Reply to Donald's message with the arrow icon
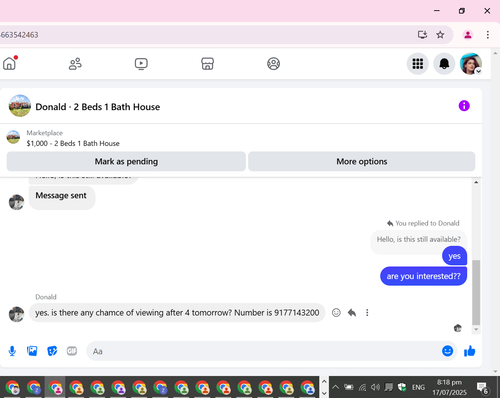 pyautogui.click(x=352, y=313)
